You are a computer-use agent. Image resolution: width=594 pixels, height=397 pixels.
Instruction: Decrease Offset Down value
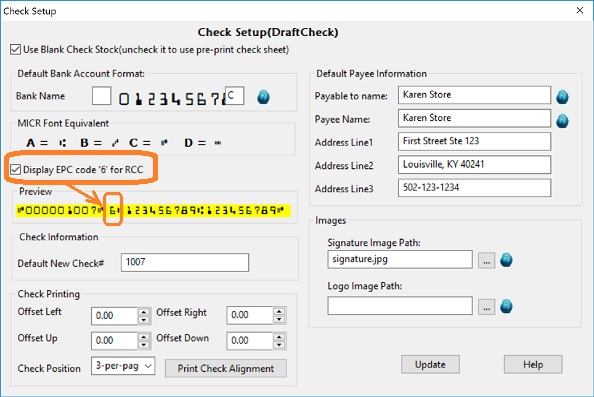279,345
